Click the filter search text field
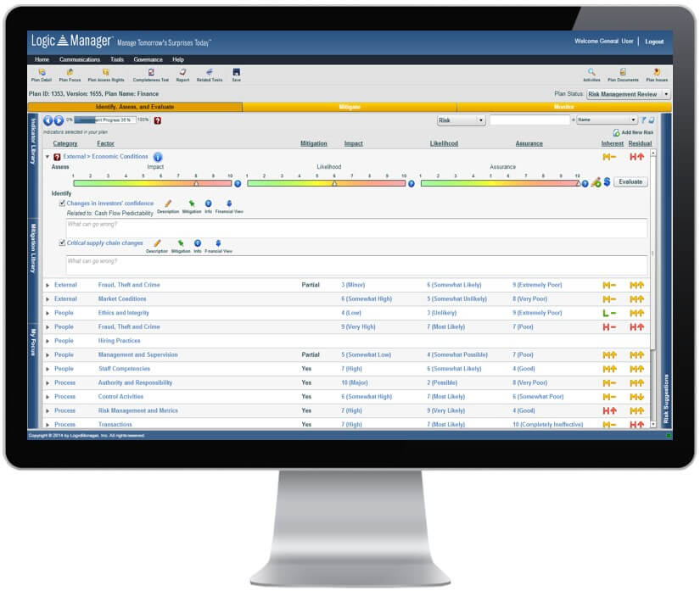Screen dimensions: 700x591 530,120
